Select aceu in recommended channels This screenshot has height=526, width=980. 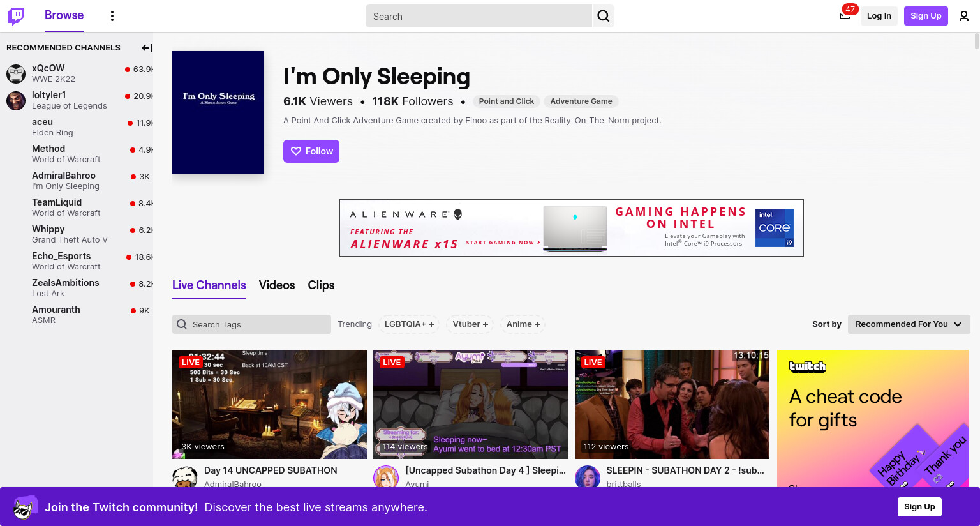coord(77,127)
